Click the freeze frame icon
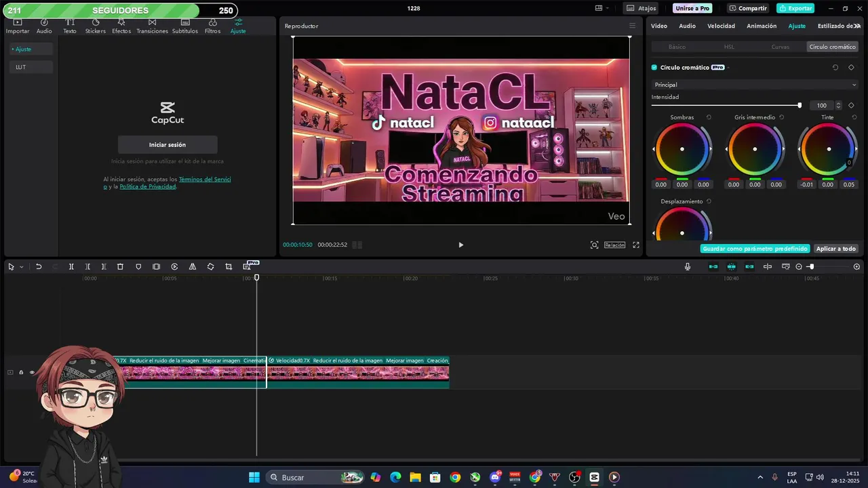Screen dimensions: 868x488 157,267
